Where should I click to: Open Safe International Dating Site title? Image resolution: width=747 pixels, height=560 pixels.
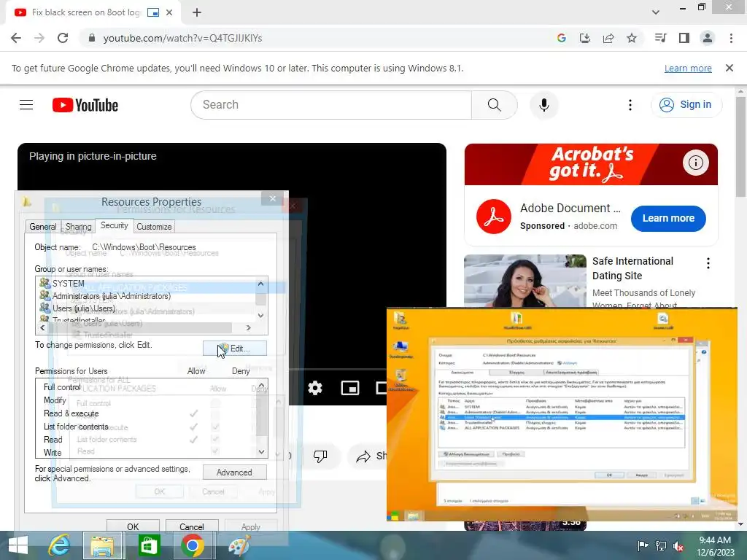pyautogui.click(x=632, y=268)
